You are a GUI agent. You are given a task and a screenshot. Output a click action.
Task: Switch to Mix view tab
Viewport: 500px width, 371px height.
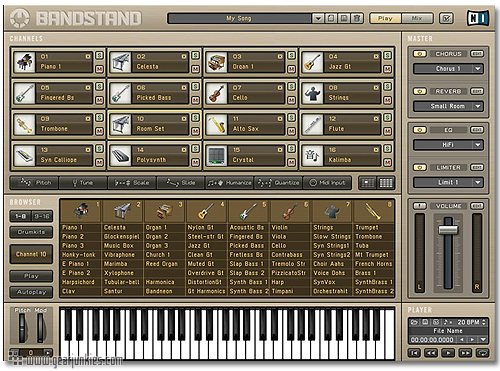417,18
